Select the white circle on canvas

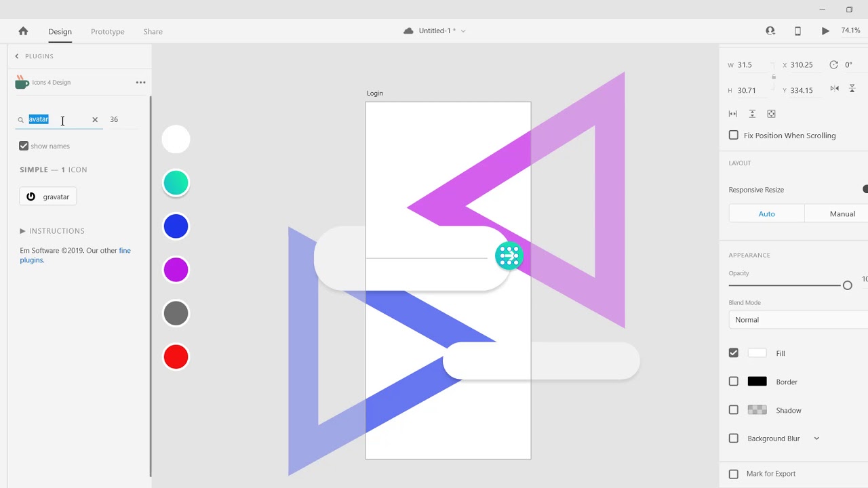coord(176,139)
